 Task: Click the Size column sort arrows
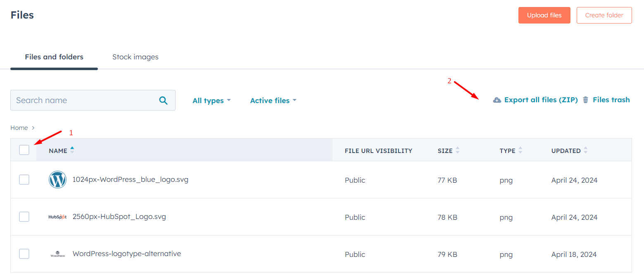(x=457, y=151)
